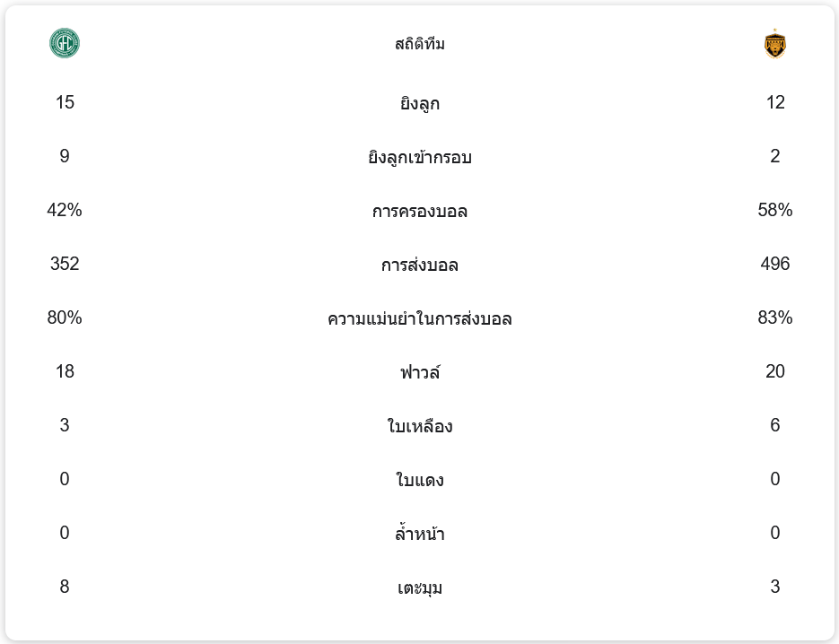Click the 42% possession value
The height and width of the screenshot is (644, 839).
(x=65, y=210)
